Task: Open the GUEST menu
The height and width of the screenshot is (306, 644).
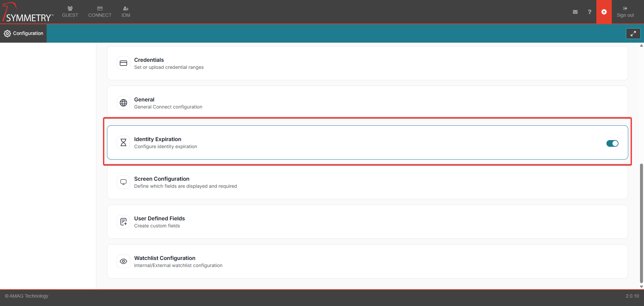Action: click(70, 12)
